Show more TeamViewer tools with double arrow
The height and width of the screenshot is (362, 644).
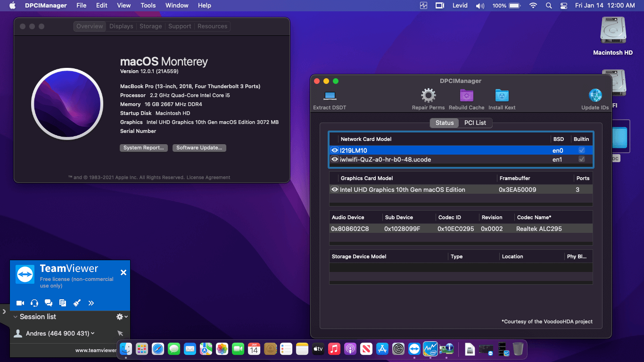(91, 303)
